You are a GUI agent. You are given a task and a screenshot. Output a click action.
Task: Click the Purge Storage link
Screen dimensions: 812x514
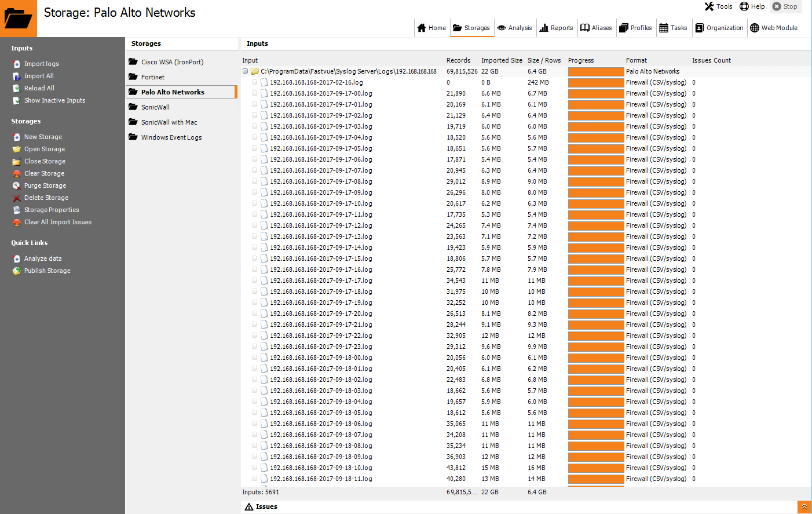pos(45,185)
